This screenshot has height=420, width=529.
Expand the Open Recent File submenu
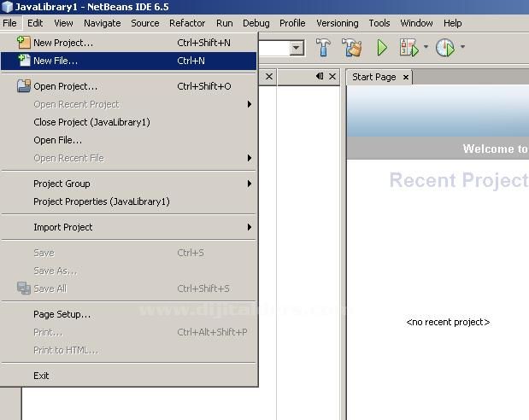pos(128,158)
